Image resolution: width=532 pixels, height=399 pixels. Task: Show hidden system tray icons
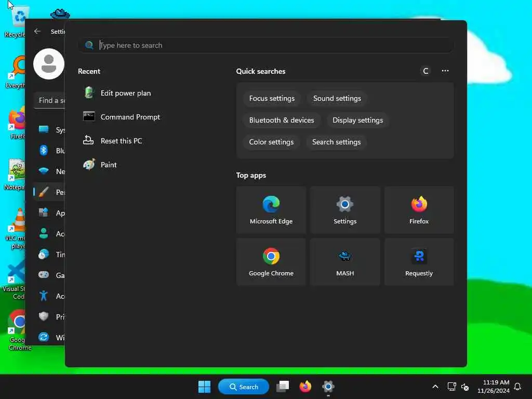point(435,387)
